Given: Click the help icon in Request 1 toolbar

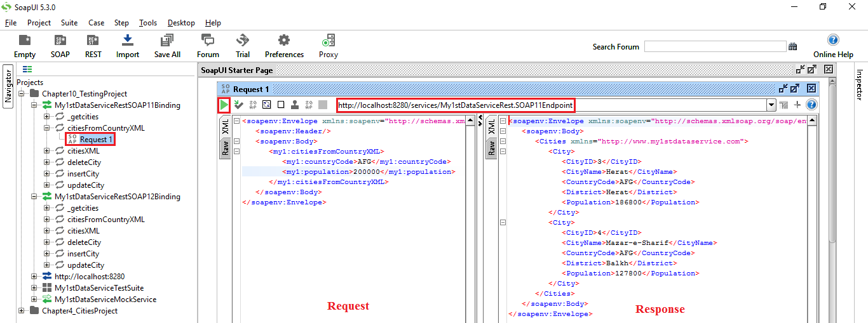Looking at the screenshot, I should [811, 105].
